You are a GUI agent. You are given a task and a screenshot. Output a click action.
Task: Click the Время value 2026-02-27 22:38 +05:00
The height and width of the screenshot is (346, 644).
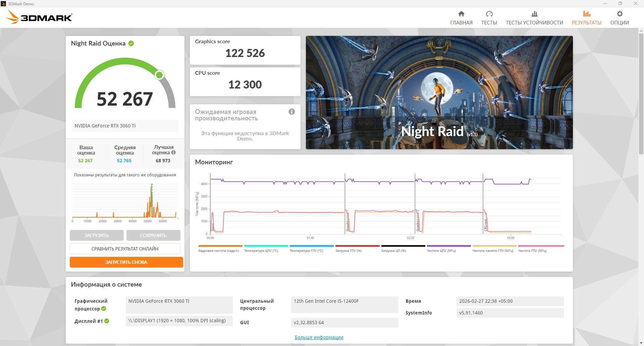click(510, 301)
